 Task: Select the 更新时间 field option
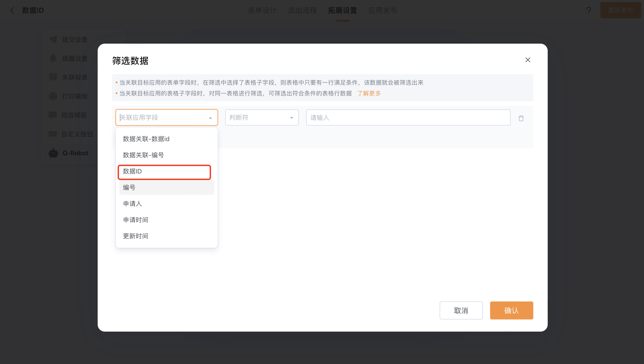click(x=167, y=236)
